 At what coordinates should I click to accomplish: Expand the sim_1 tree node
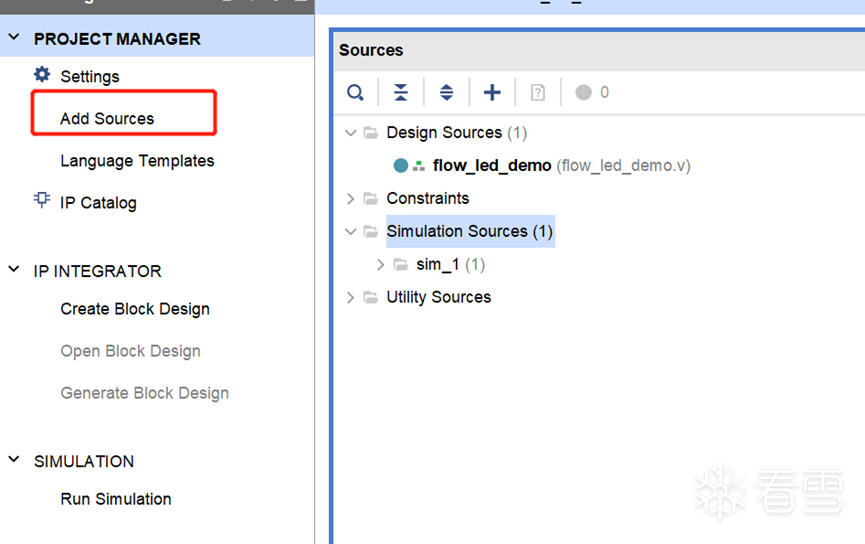pos(380,265)
